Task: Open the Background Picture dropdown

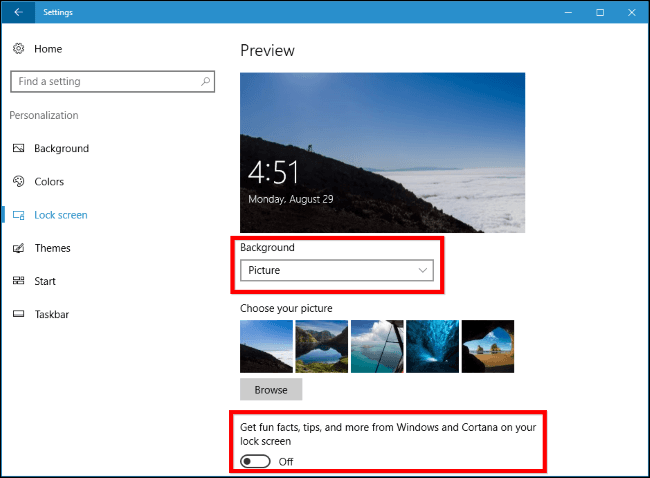Action: click(337, 270)
